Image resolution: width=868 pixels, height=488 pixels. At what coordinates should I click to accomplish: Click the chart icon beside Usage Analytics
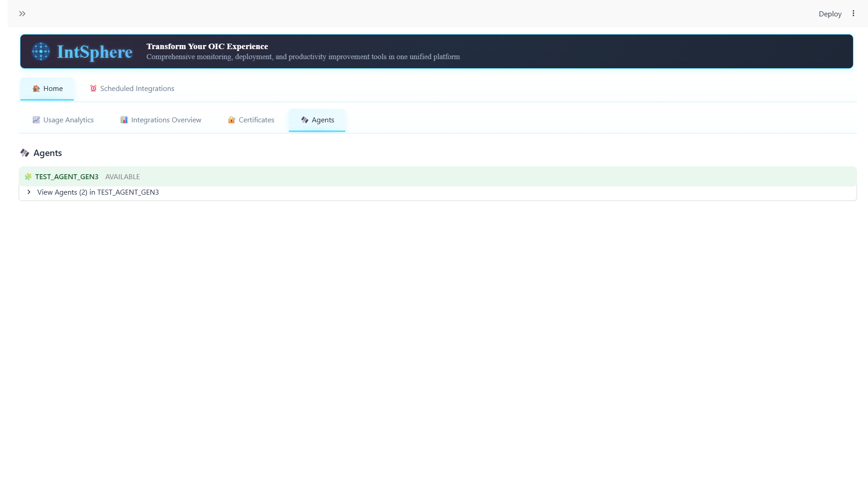36,120
